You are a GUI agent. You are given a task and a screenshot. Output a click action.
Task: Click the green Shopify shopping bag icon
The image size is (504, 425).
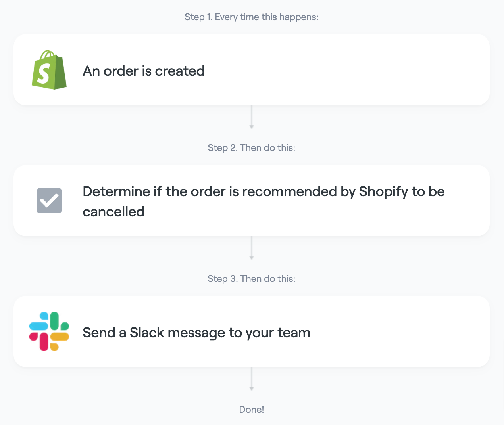[49, 70]
